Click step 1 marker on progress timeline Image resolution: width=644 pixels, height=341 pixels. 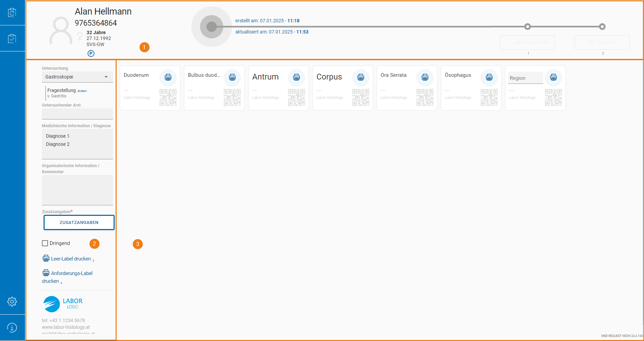pyautogui.click(x=528, y=26)
